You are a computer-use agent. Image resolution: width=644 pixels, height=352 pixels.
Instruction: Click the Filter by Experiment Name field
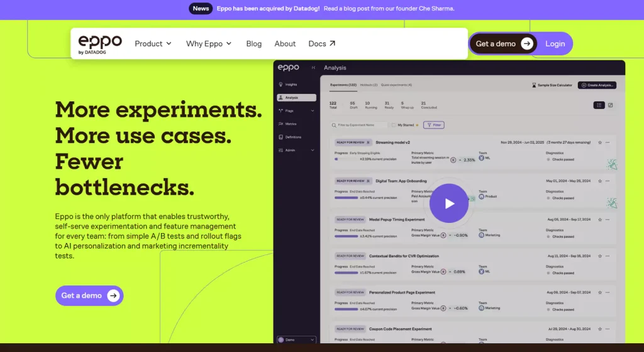tap(359, 125)
